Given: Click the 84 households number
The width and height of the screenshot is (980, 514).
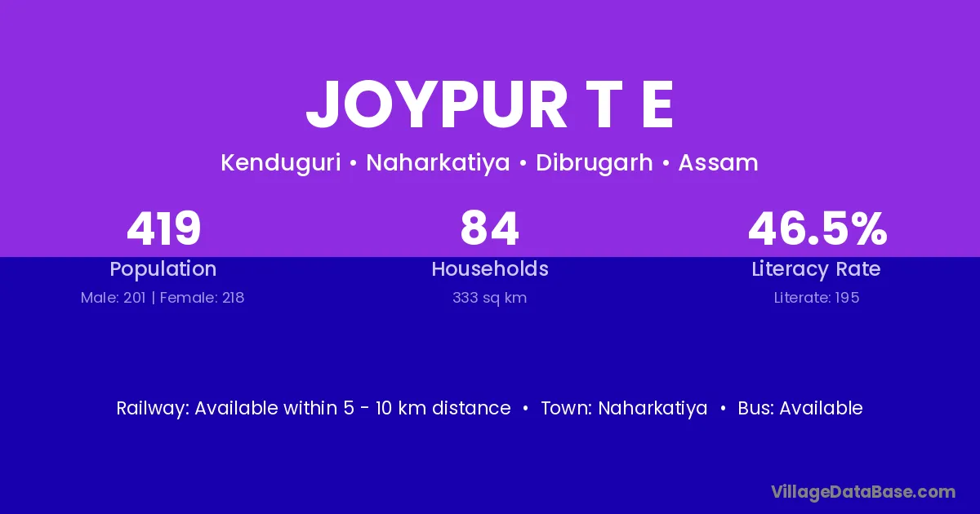Looking at the screenshot, I should coord(489,228).
